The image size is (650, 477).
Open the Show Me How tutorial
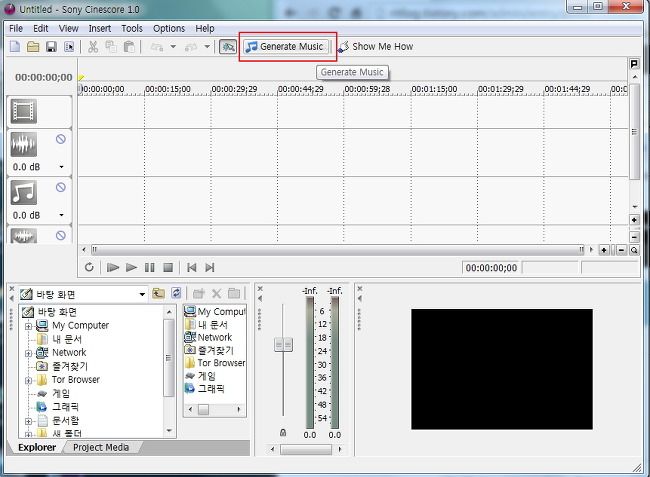pyautogui.click(x=376, y=46)
